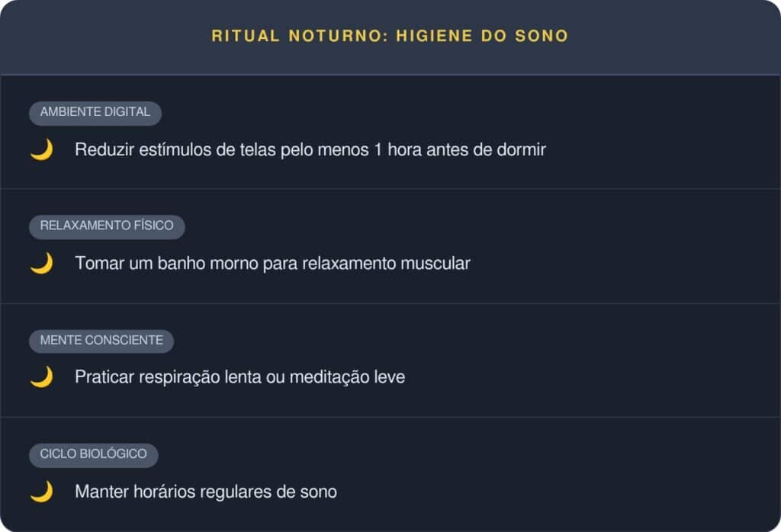Click the moon icon next to the warm bath tip
The height and width of the screenshot is (532, 781).
(41, 264)
